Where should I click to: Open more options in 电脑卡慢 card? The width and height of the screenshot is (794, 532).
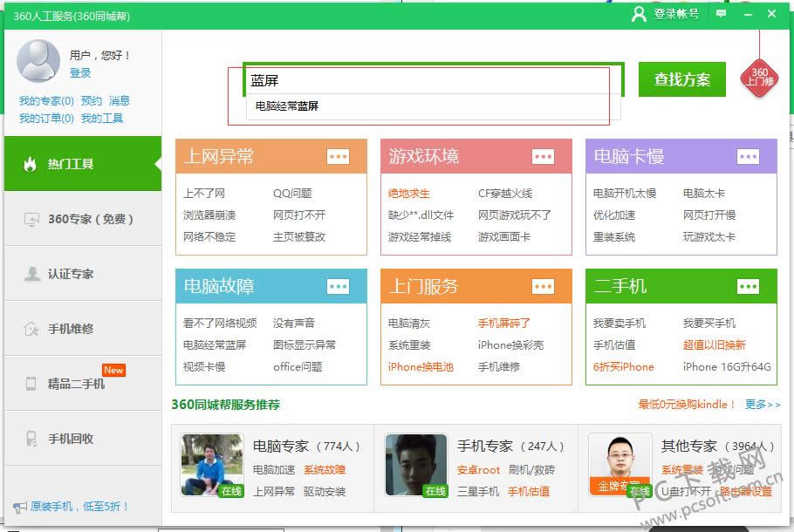(x=748, y=156)
